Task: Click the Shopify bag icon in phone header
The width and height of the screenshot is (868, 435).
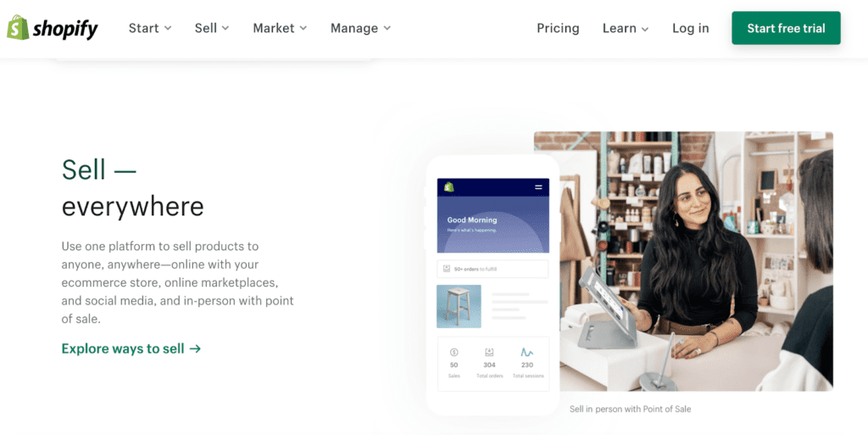Action: coord(449,187)
